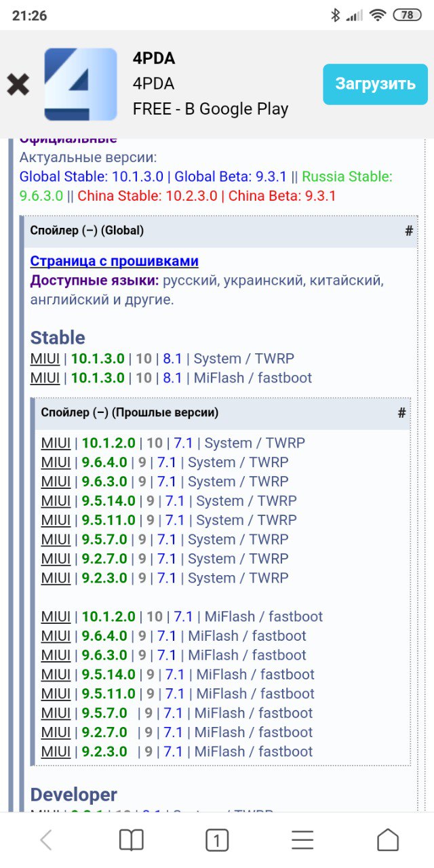This screenshot has height=868, width=434.
Task: Open the tabs counter showing 1
Action: click(x=217, y=841)
